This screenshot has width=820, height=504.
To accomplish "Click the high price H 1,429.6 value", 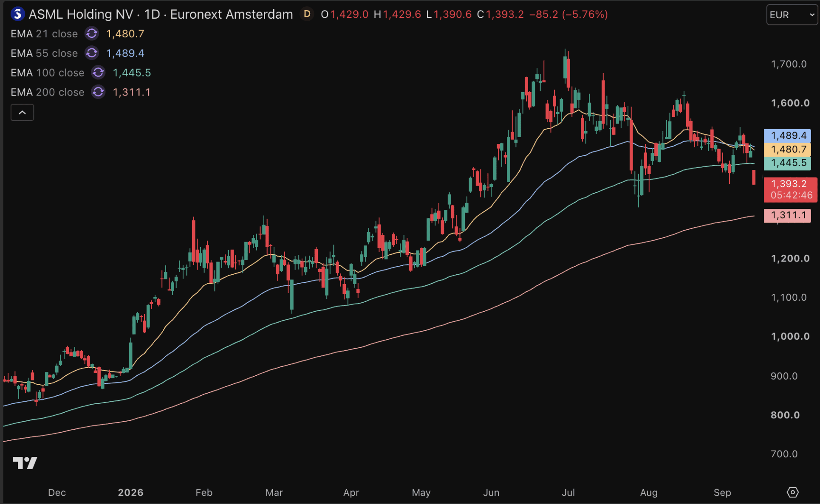I will [x=397, y=14].
